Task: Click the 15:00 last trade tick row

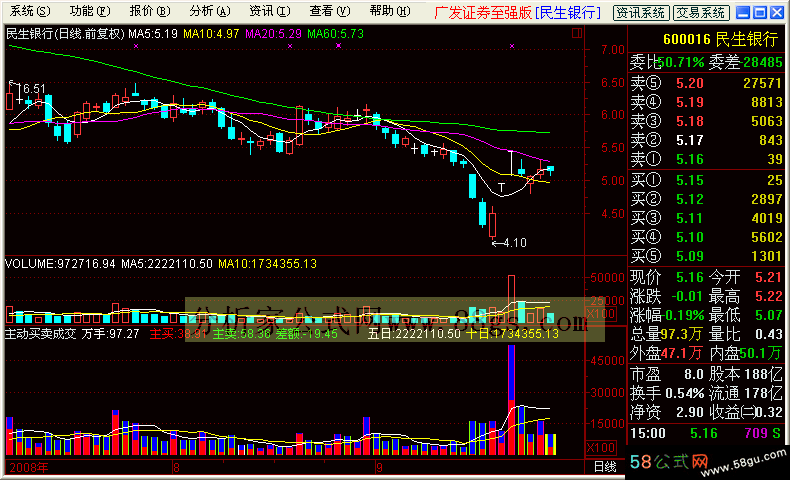Action: [x=705, y=433]
